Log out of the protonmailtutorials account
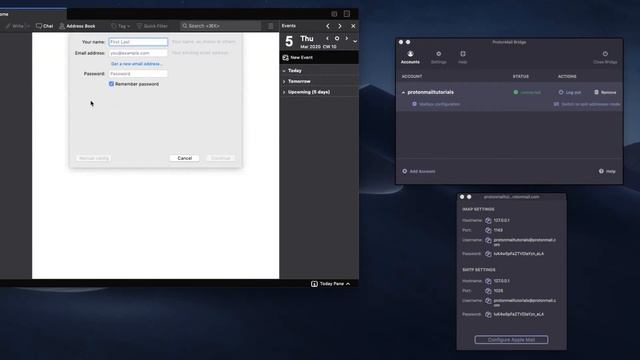Viewport: 640px width, 360px height. pyautogui.click(x=570, y=93)
